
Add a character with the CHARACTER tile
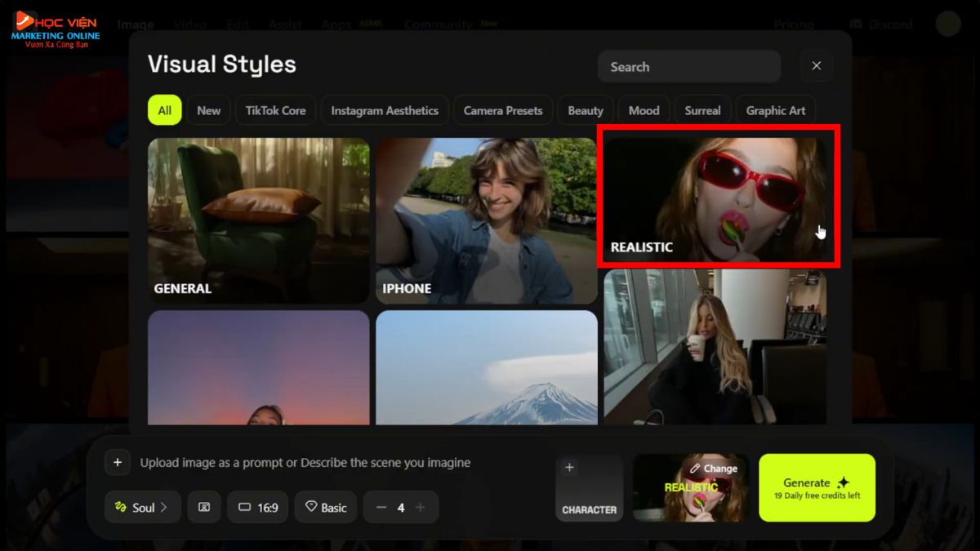pos(589,488)
